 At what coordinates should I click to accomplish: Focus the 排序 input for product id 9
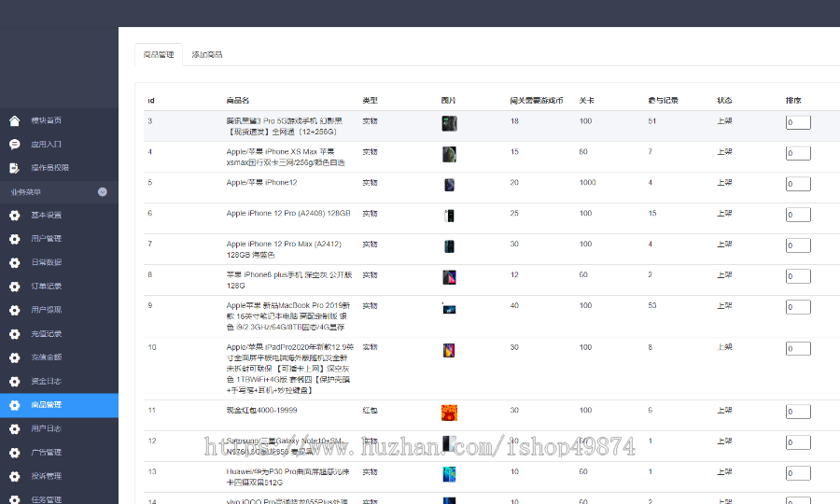click(798, 307)
